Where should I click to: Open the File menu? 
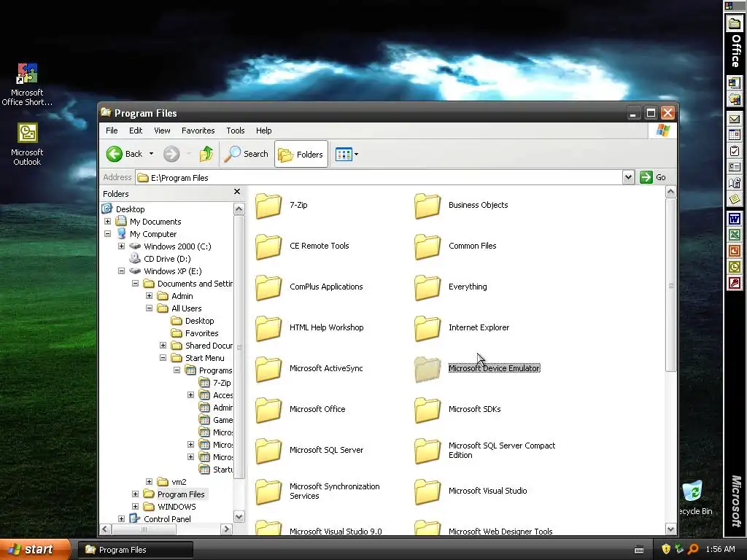[112, 131]
